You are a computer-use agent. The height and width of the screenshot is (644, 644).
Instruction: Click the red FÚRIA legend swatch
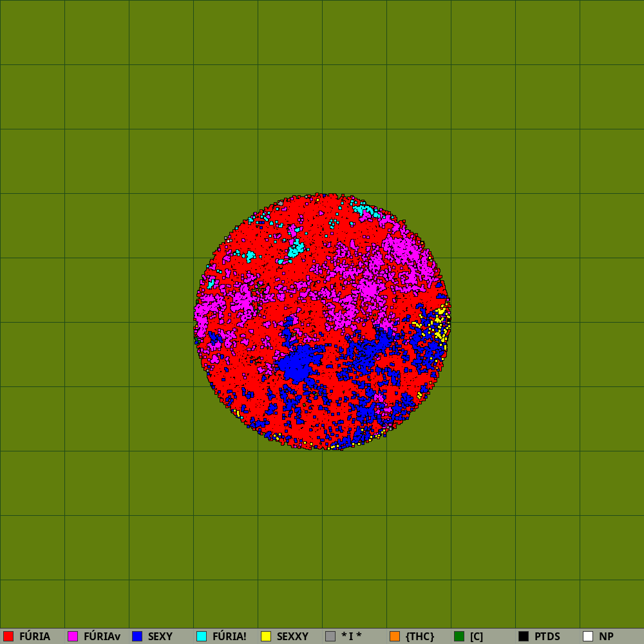click(8, 636)
